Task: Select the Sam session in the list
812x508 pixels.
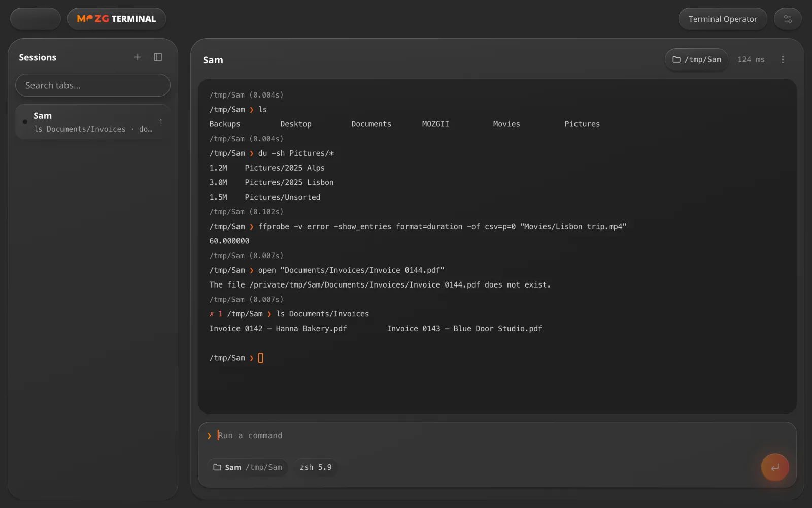Action: coord(93,122)
